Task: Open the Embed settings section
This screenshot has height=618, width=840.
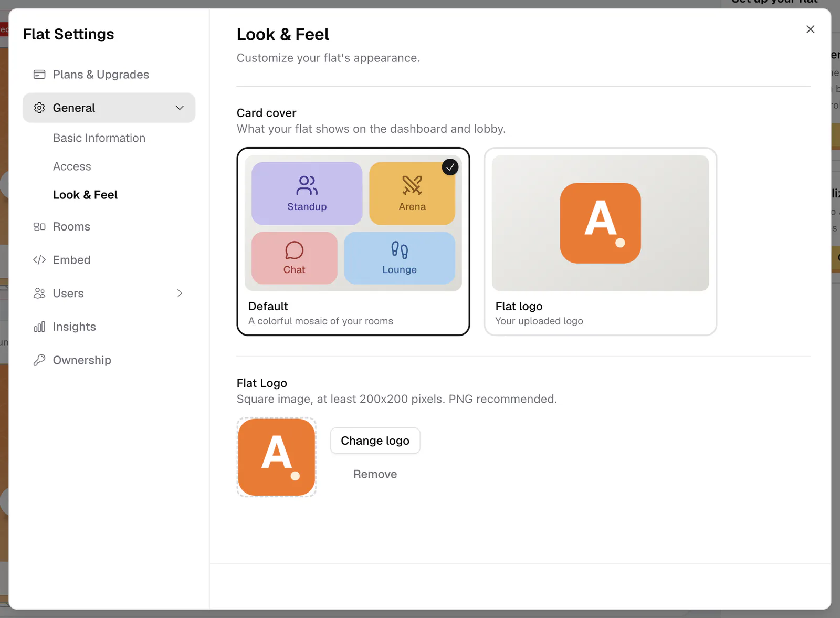Action: pyautogui.click(x=109, y=260)
